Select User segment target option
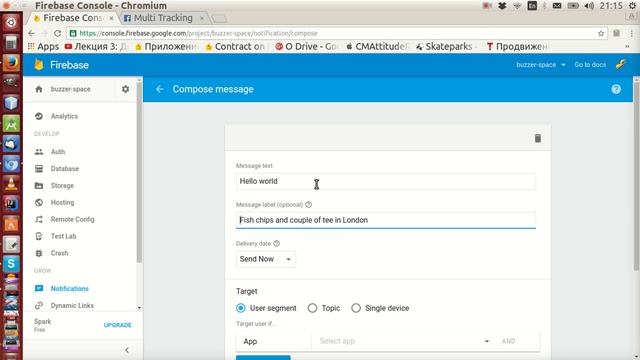This screenshot has height=360, width=640. (241, 308)
